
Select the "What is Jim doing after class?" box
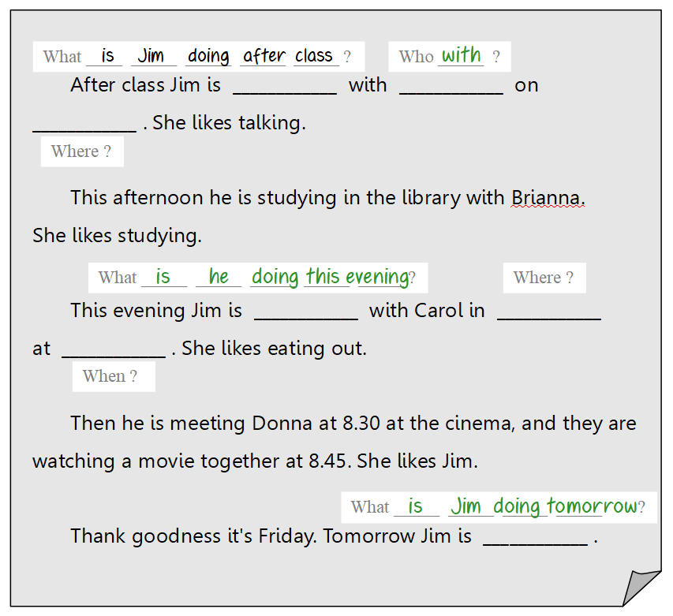pos(198,57)
